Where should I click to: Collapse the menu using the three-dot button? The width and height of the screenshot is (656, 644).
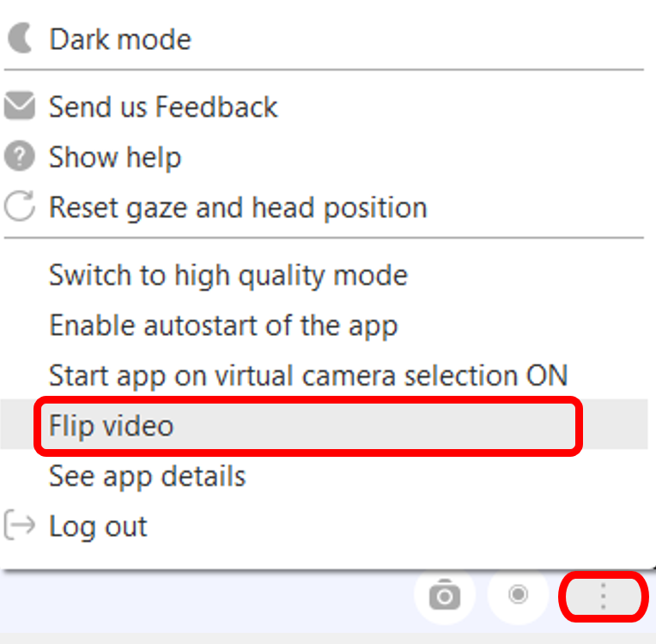603,596
